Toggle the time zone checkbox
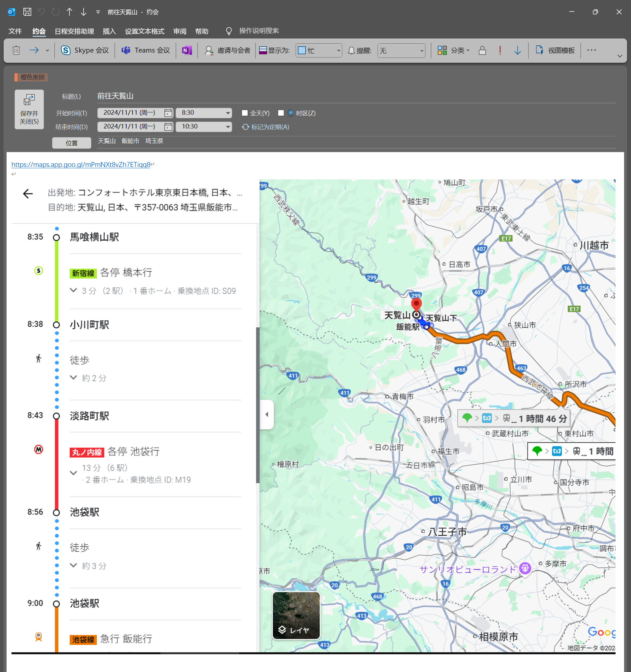Viewport: 631px width, 672px height. coord(281,113)
